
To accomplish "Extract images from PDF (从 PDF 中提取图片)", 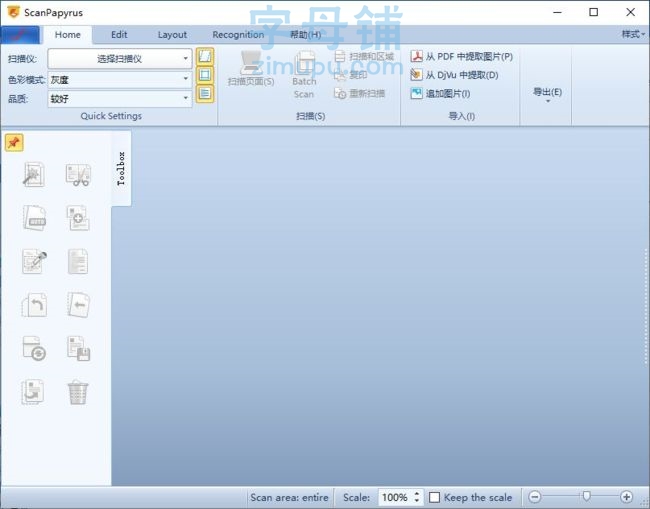I will [462, 56].
